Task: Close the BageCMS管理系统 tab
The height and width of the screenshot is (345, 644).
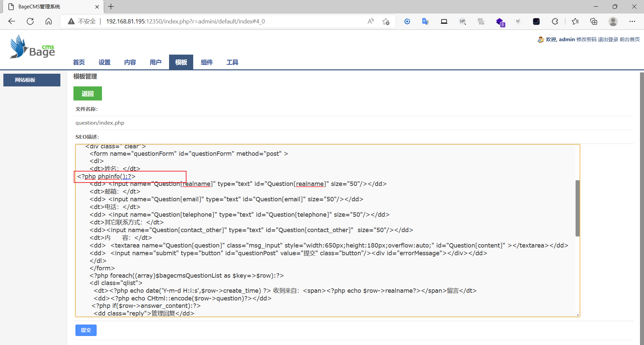Action: pyautogui.click(x=97, y=7)
